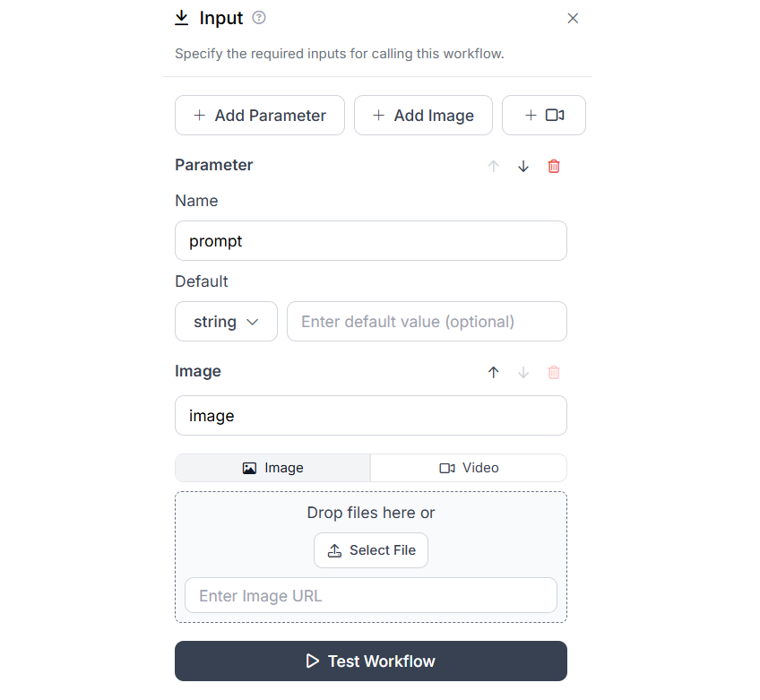Delete the prompt parameter using the trash icon
The image size is (760, 700).
tap(554, 166)
